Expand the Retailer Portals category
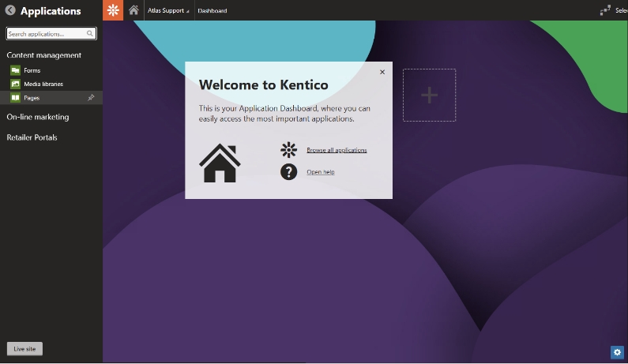The width and height of the screenshot is (628, 364). (x=32, y=137)
